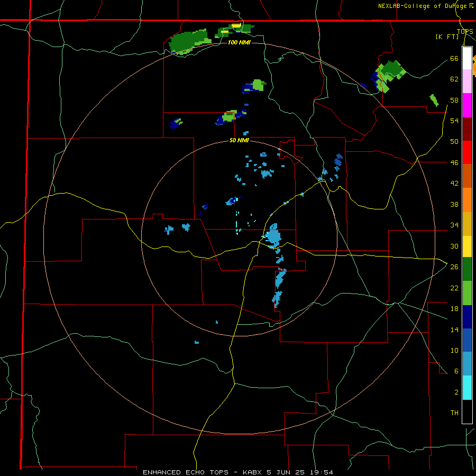Click the legend value '2'

pyautogui.click(x=456, y=392)
